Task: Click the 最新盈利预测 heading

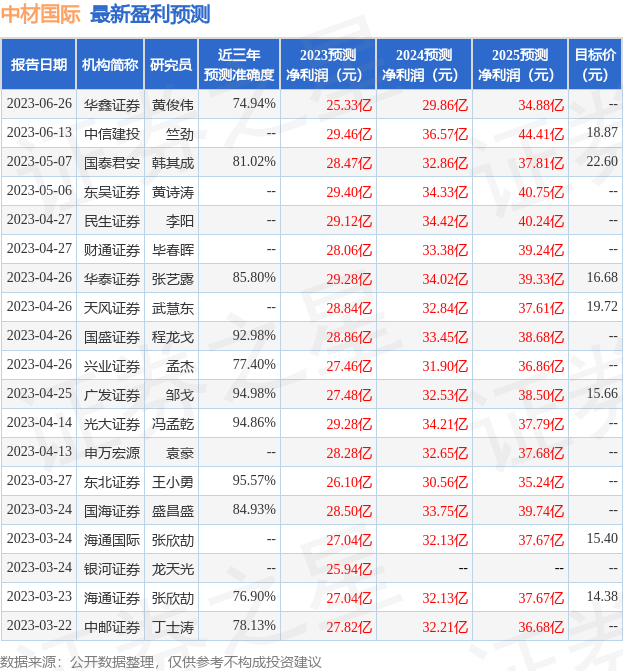Action: click(150, 14)
